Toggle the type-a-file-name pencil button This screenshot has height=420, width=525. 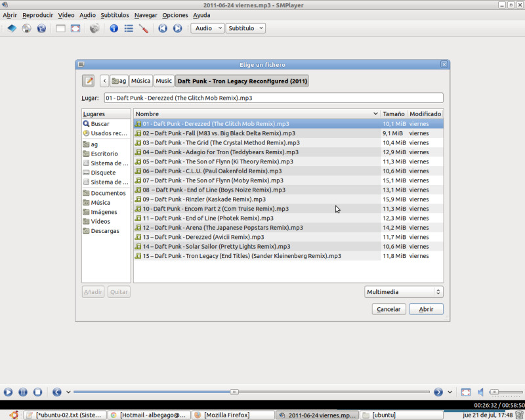click(88, 81)
